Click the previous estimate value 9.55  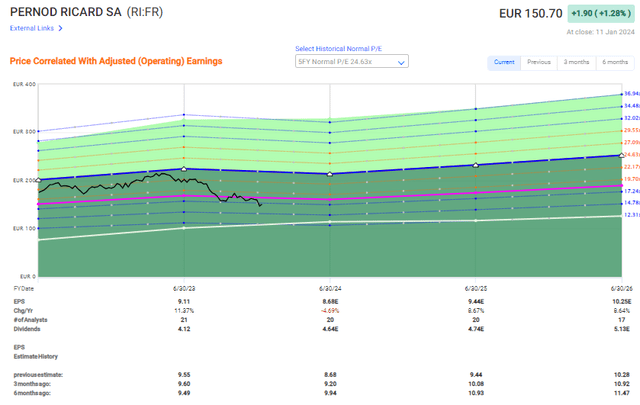[x=184, y=375]
